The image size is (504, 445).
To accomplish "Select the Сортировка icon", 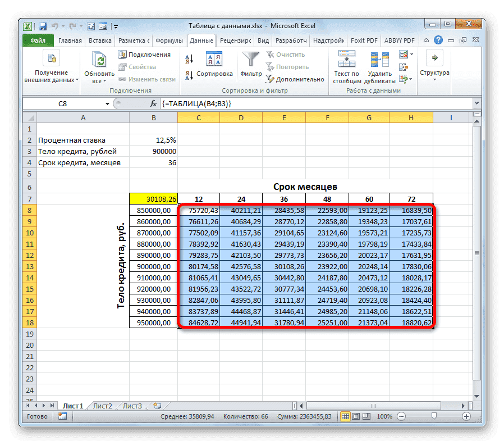I will click(214, 58).
